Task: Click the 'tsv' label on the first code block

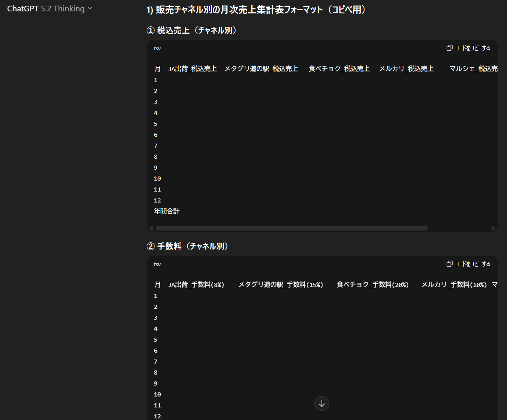Action: click(157, 48)
